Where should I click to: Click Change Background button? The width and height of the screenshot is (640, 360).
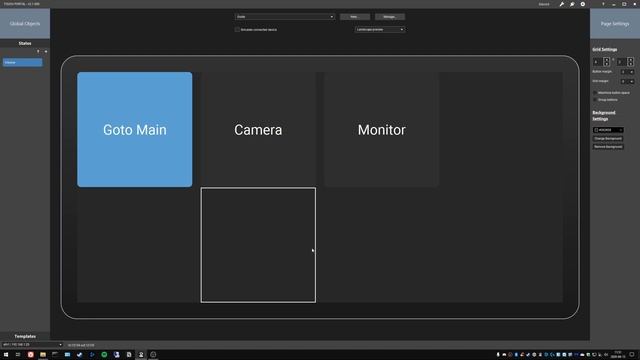click(x=608, y=138)
